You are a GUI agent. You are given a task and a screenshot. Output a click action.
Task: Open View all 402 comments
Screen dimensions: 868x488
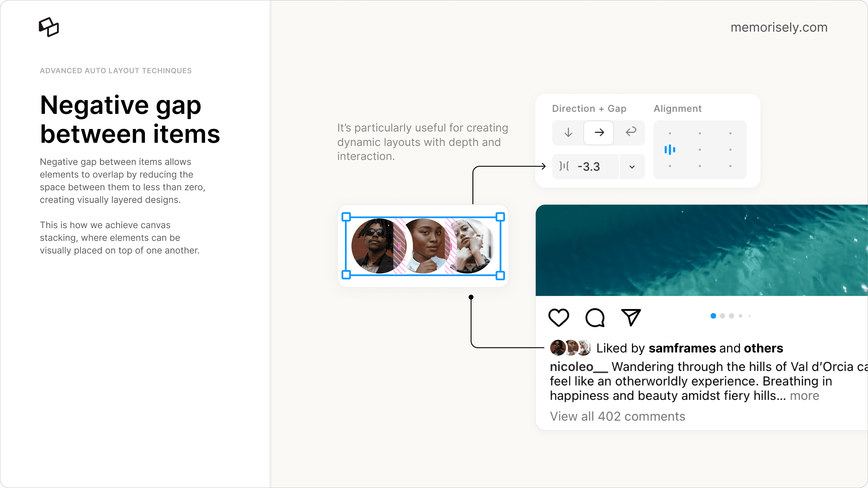[617, 417]
